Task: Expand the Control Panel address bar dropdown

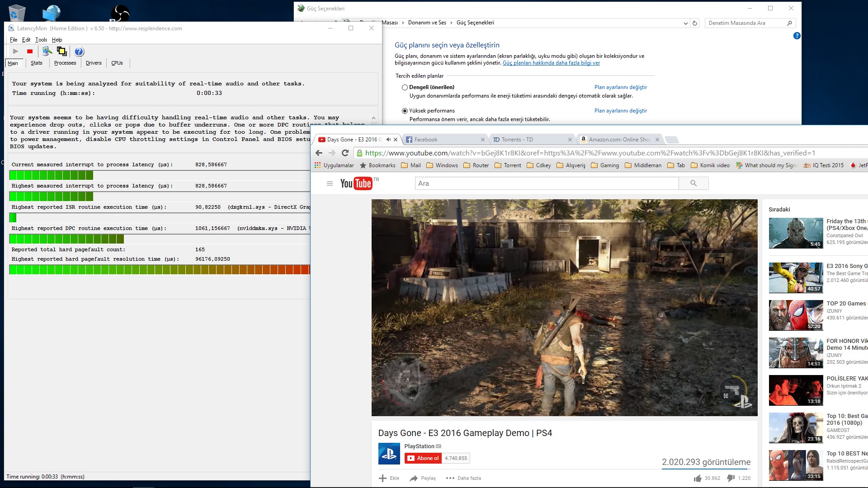Action: [685, 23]
